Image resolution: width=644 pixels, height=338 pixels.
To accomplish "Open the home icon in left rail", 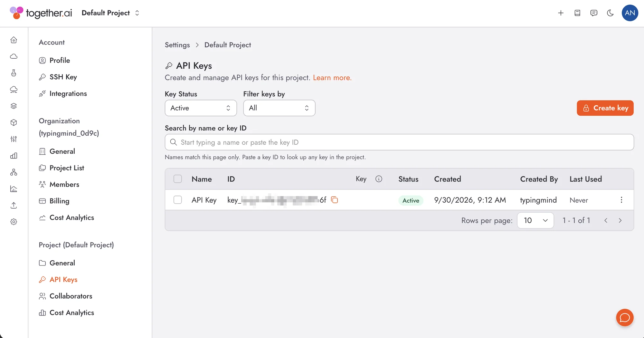I will click(14, 40).
